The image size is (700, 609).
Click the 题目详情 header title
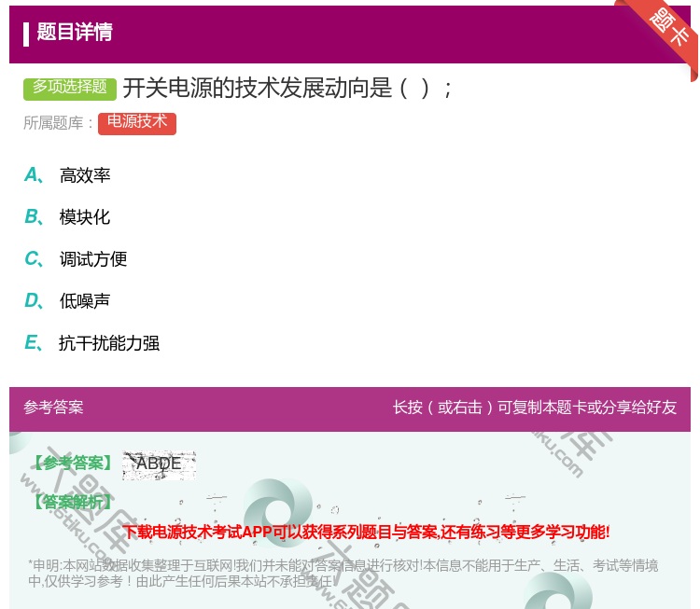tap(75, 32)
